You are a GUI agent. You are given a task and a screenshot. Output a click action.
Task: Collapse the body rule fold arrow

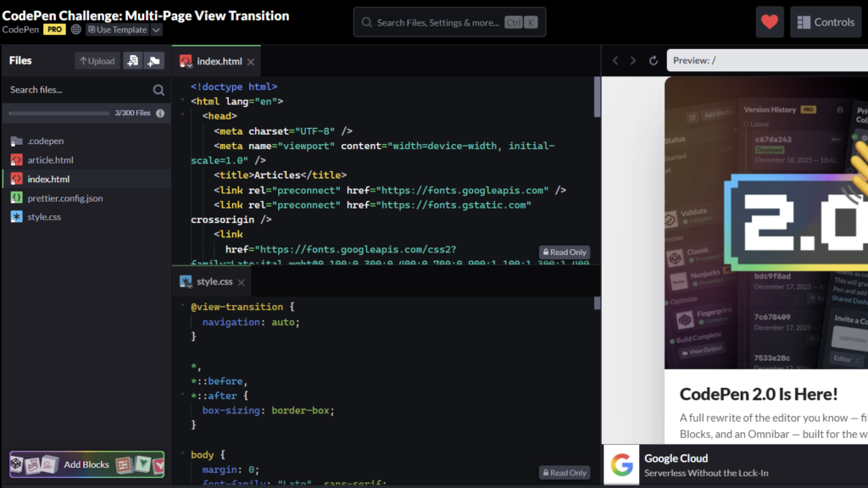pos(183,454)
